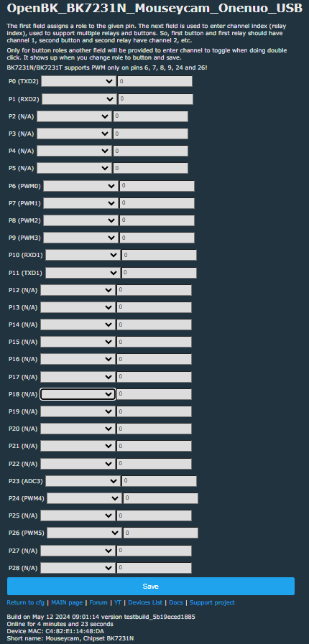Select the channel field for P28 (N/A)
This screenshot has width=309, height=644.
[154, 568]
